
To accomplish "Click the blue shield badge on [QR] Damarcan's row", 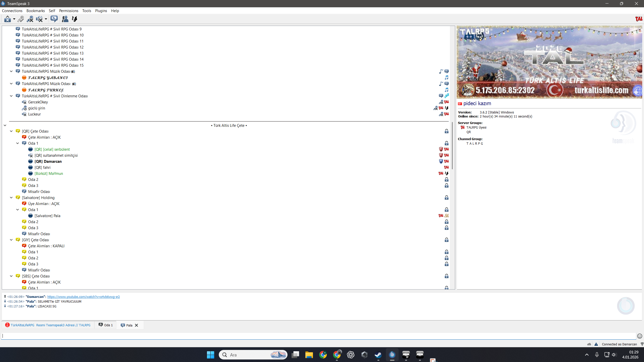I will [x=441, y=161].
